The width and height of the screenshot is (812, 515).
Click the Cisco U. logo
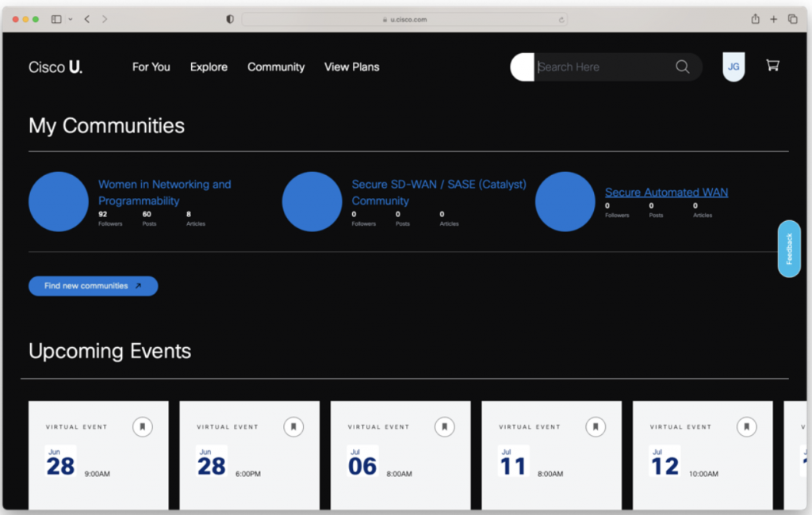(x=54, y=67)
